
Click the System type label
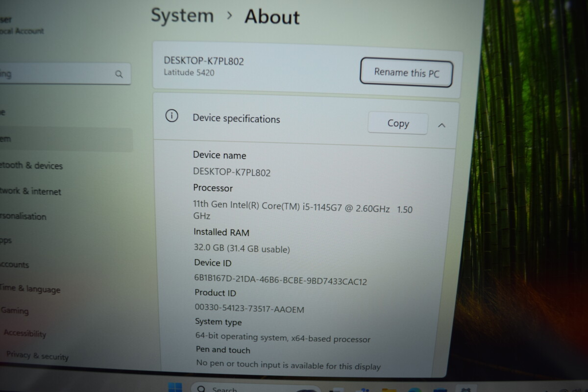(218, 322)
